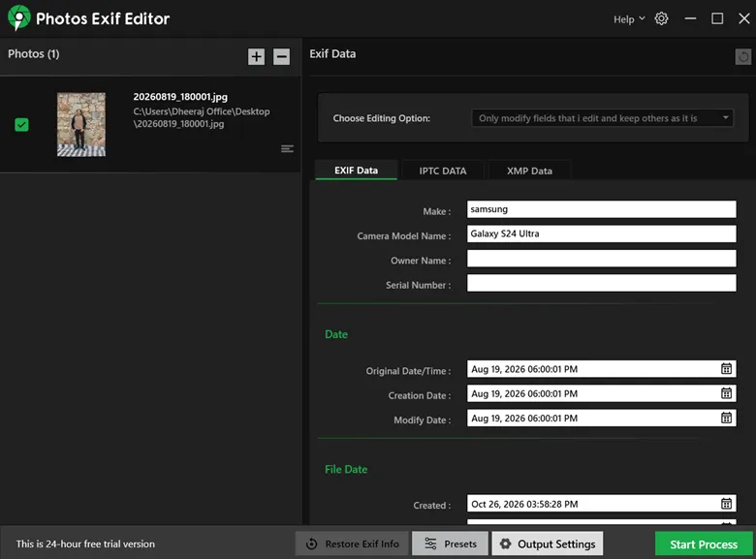Open calendar for Modify Date
Image resolution: width=756 pixels, height=559 pixels.
pos(726,418)
